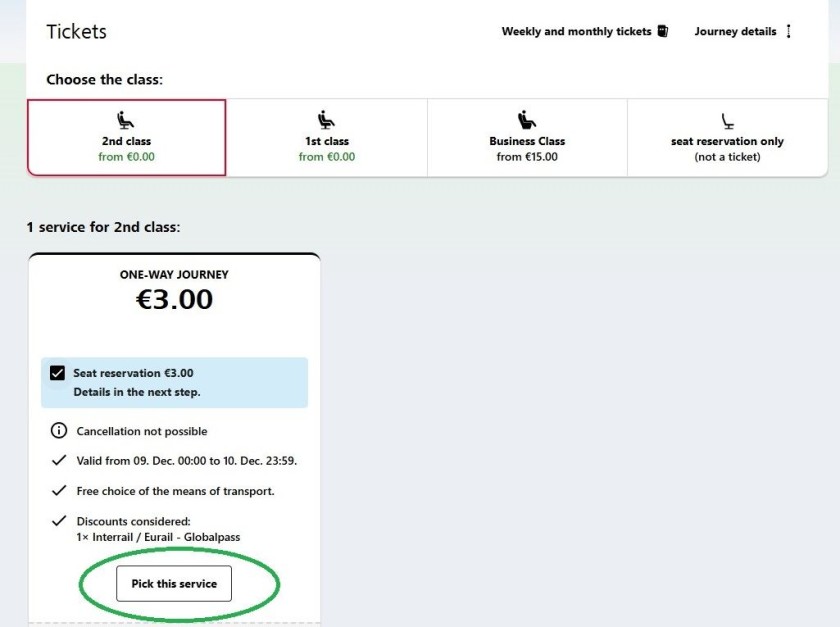The width and height of the screenshot is (840, 627).
Task: Switch to the Business Class tab
Action: pyautogui.click(x=527, y=138)
